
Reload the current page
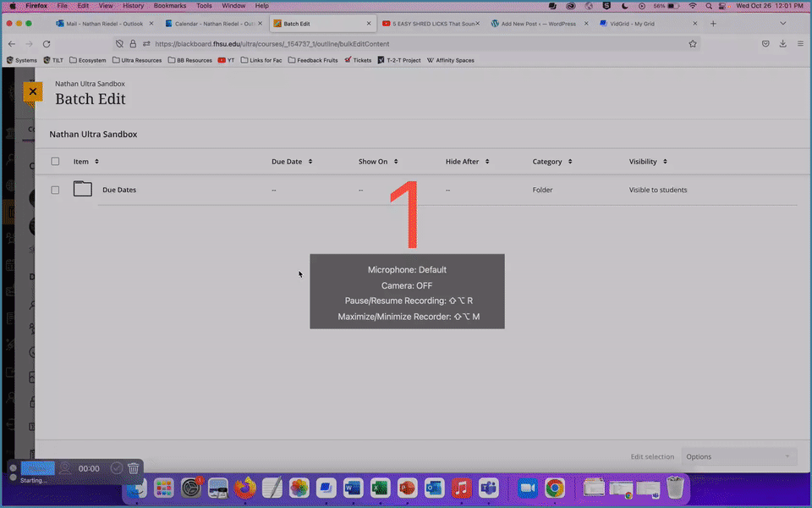47,44
